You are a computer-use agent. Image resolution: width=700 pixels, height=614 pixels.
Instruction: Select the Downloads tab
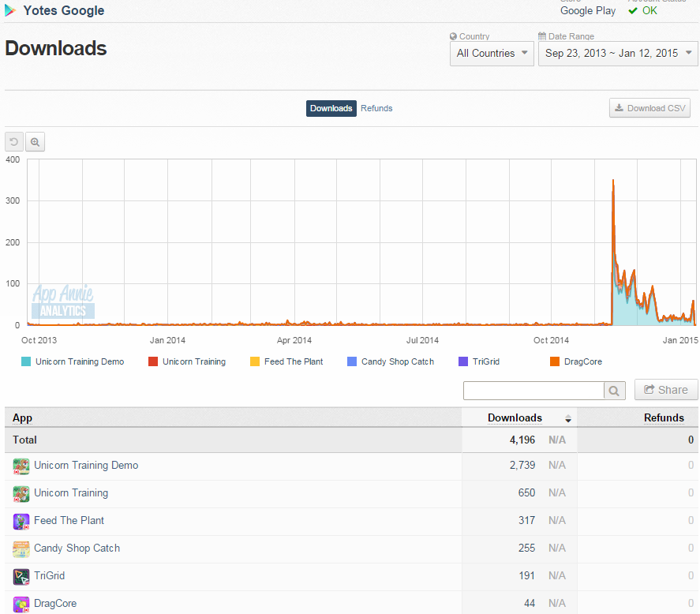click(331, 108)
